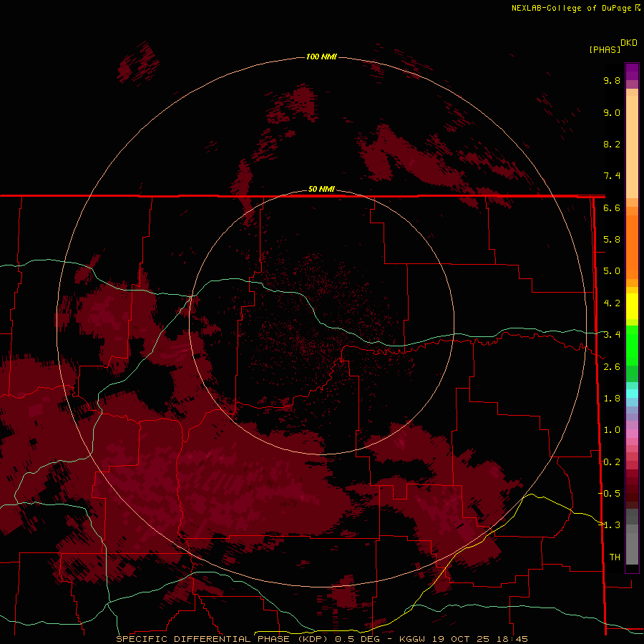Pick the pink band beside 1.0

632,434
